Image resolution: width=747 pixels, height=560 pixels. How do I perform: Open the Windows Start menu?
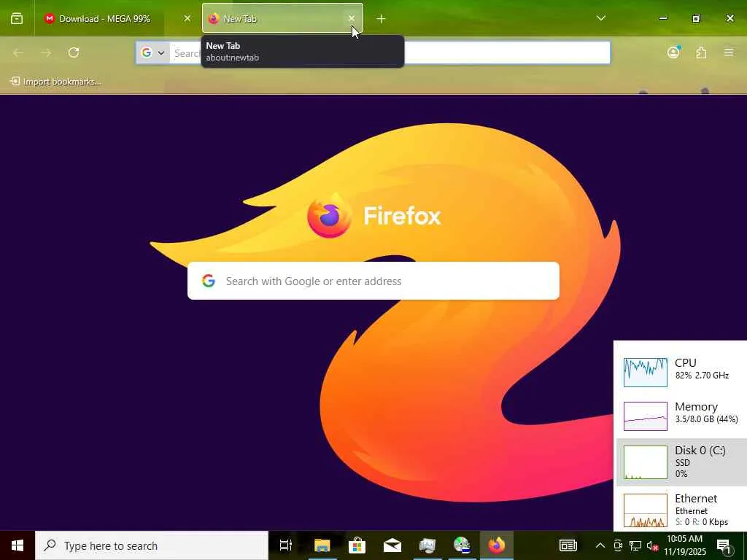coord(18,545)
